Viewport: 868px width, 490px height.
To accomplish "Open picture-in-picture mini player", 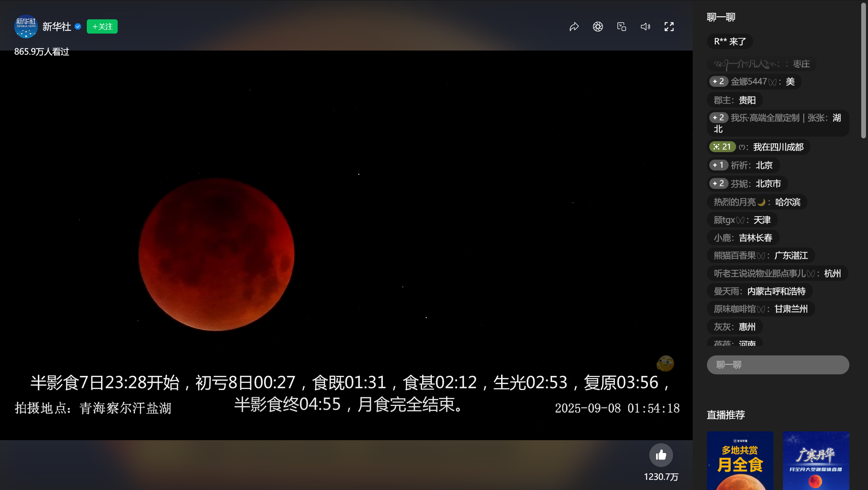I will pos(622,26).
